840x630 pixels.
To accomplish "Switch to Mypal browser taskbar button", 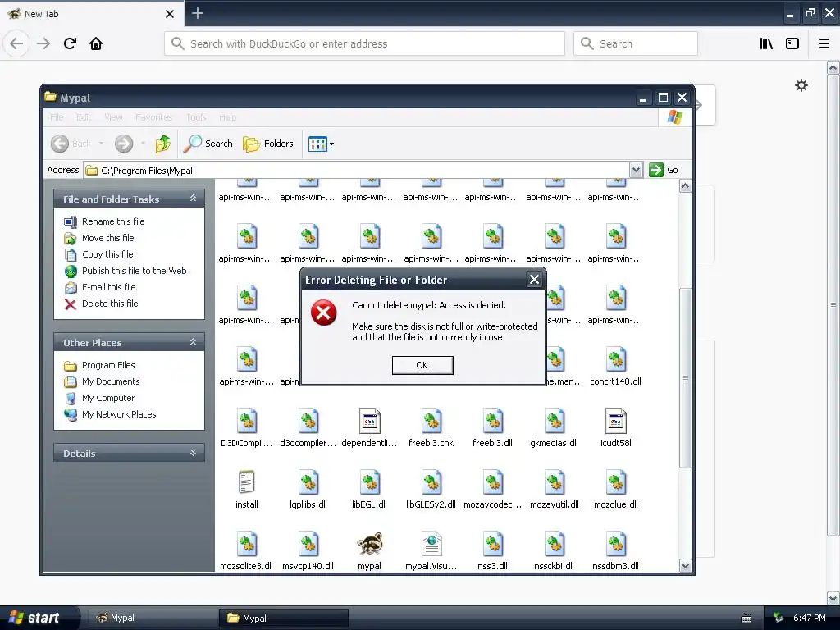I will click(151, 619).
